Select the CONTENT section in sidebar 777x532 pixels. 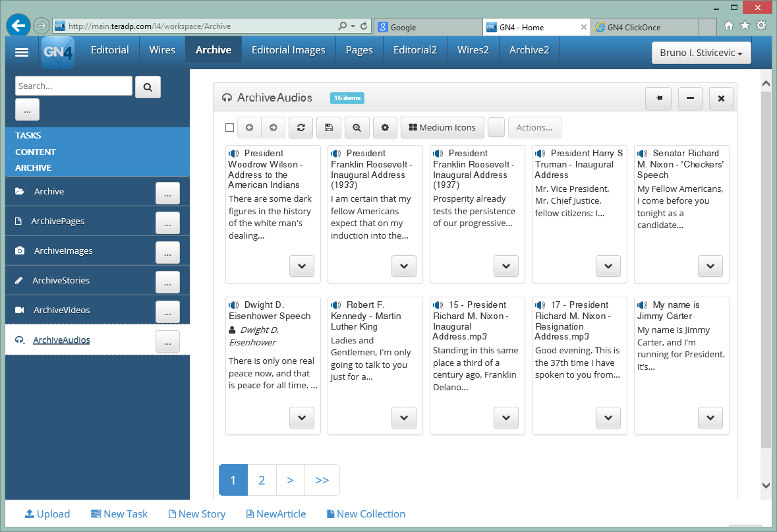click(x=35, y=152)
